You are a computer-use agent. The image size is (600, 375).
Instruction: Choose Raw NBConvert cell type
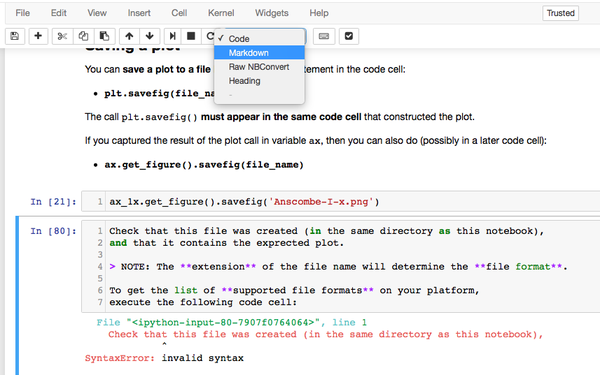pos(259,67)
